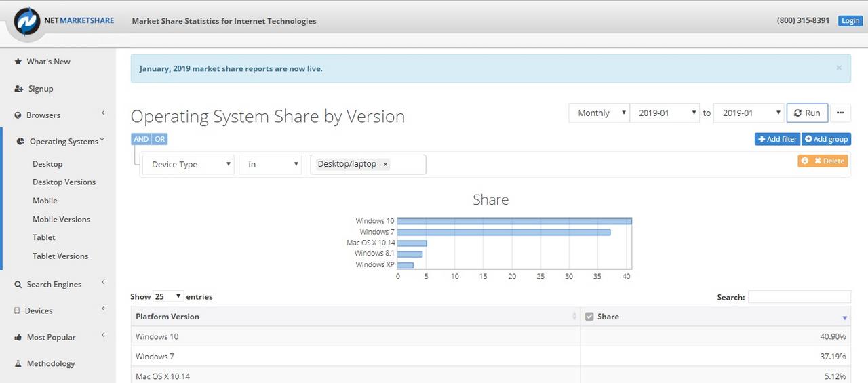Viewport: 868px width, 383px height.
Task: Open the 'in' operator dropdown
Action: pyautogui.click(x=270, y=165)
